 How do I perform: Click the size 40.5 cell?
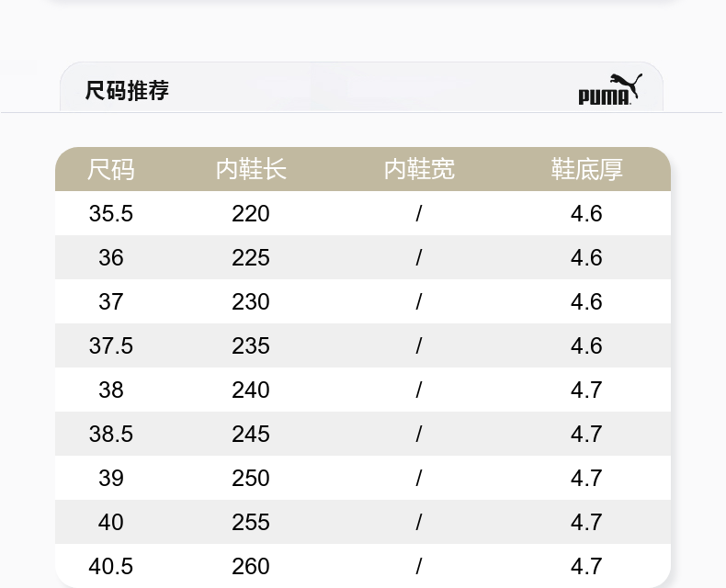click(111, 567)
